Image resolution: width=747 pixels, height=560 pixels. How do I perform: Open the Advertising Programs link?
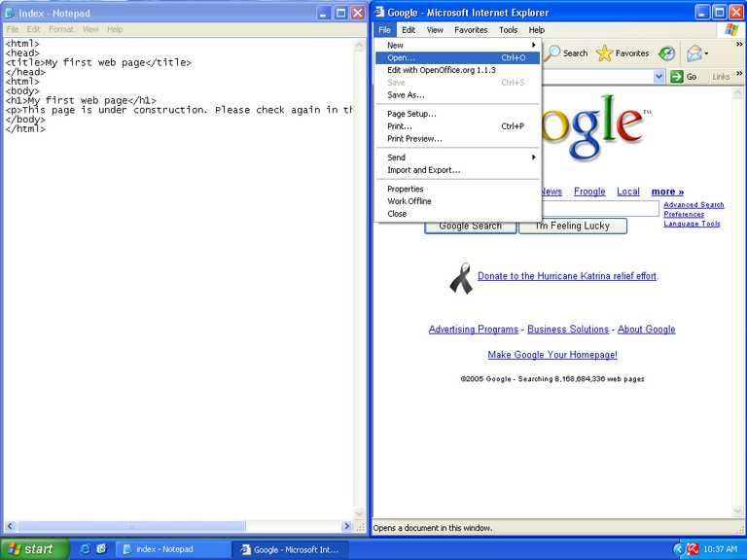pos(473,329)
